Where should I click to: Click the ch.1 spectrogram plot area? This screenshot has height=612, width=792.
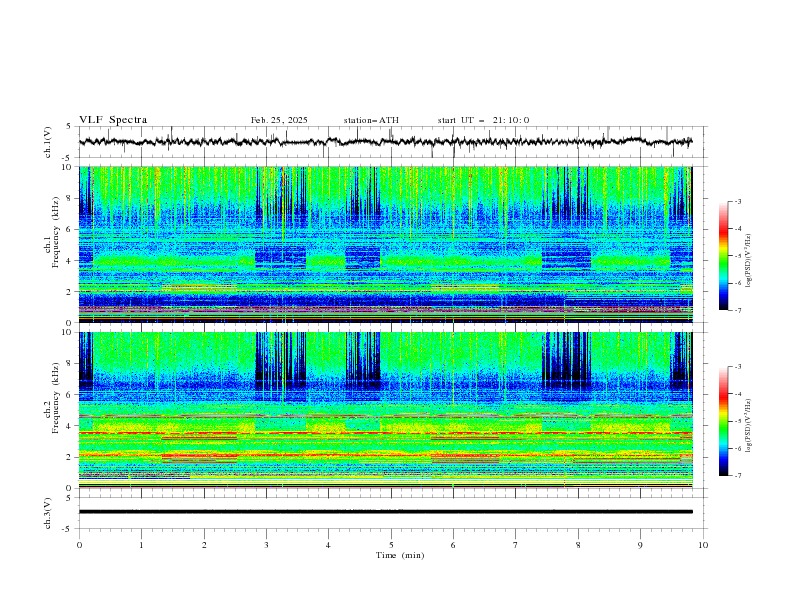[386, 244]
